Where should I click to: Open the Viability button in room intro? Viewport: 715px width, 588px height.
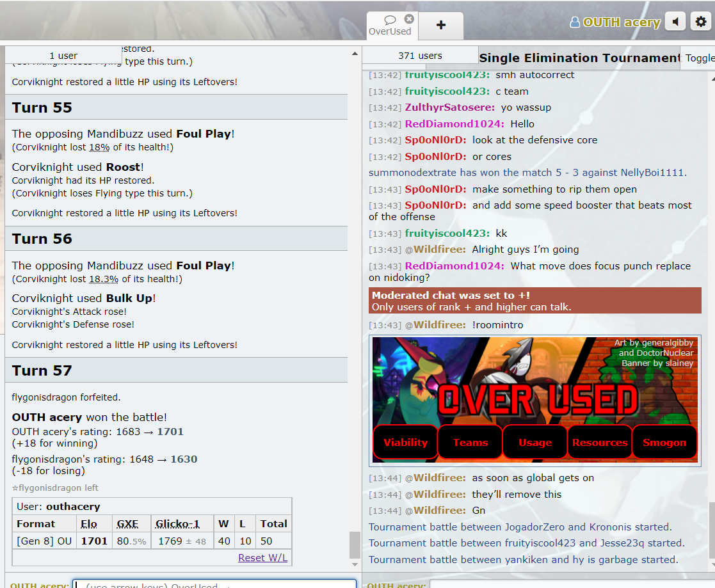pos(405,443)
